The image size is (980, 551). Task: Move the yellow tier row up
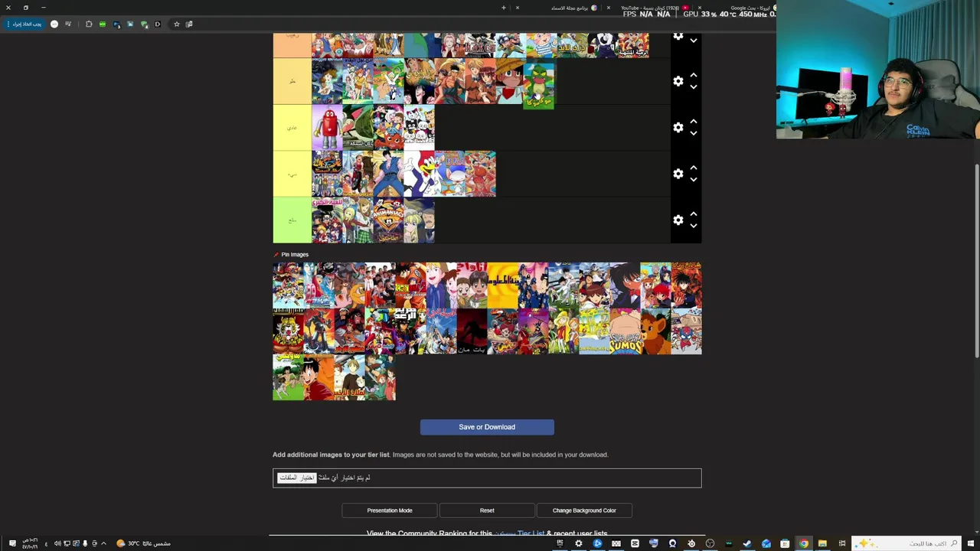pos(693,121)
